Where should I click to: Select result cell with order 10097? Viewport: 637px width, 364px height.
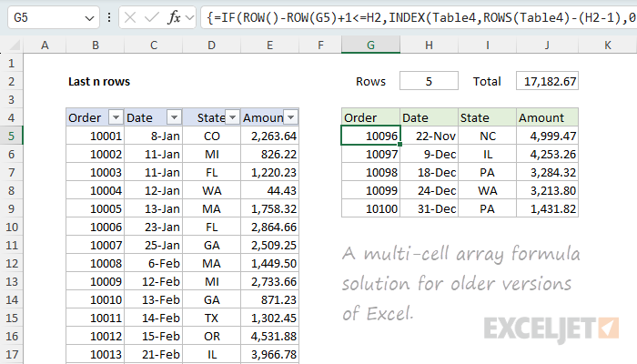pyautogui.click(x=370, y=155)
